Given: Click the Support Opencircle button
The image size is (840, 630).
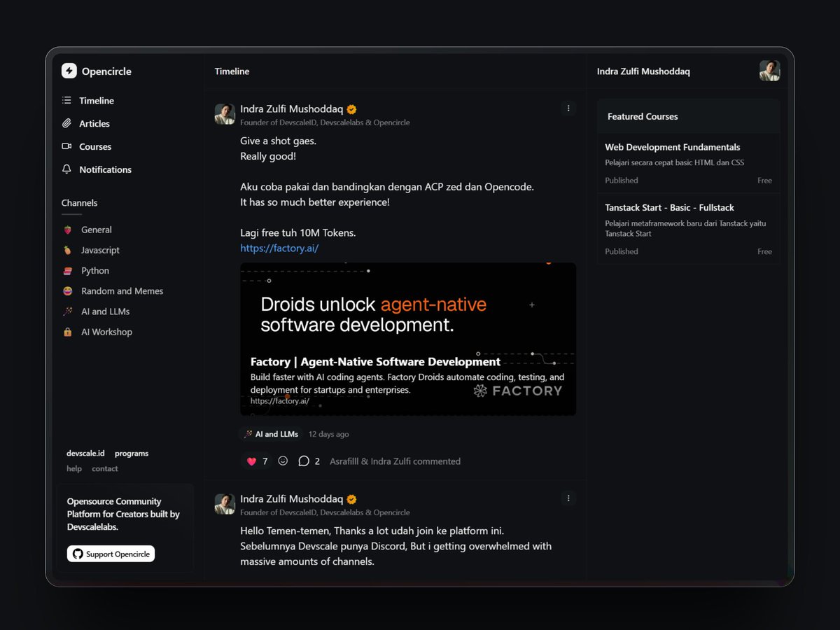Looking at the screenshot, I should (111, 554).
